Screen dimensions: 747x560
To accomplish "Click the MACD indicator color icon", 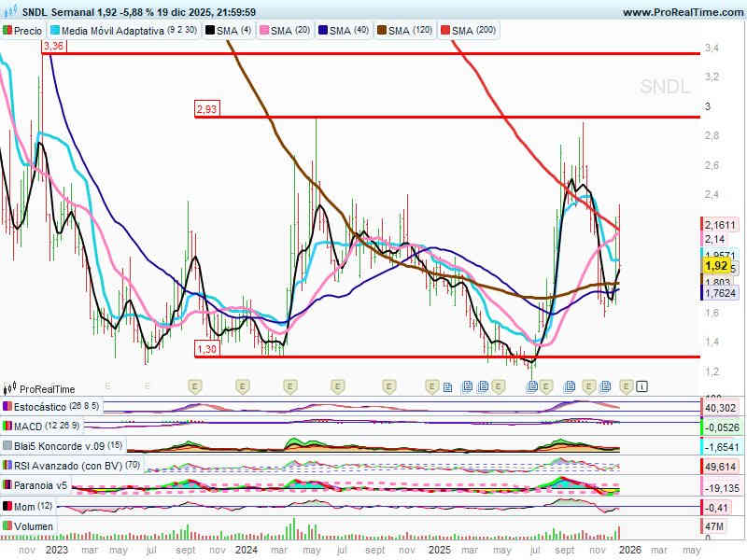I will (8, 427).
